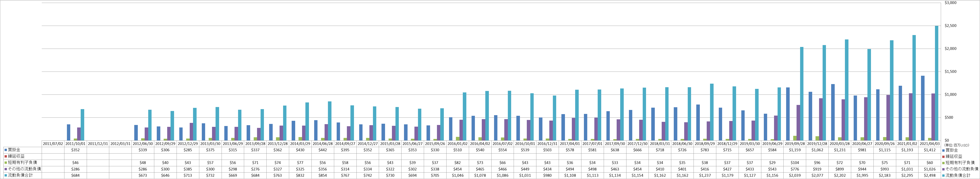Select the 2019/09/28 date column header
This screenshot has width=980, height=179.
pyautogui.click(x=795, y=144)
